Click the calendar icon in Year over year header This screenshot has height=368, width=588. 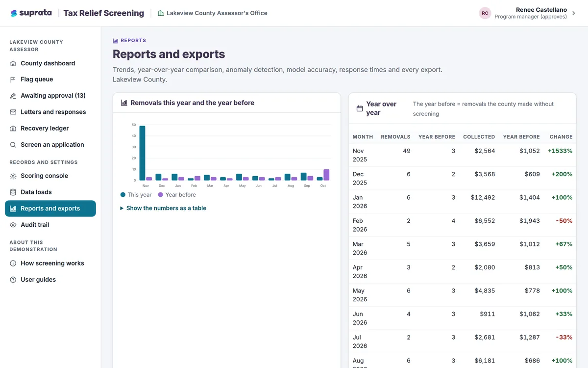click(360, 108)
